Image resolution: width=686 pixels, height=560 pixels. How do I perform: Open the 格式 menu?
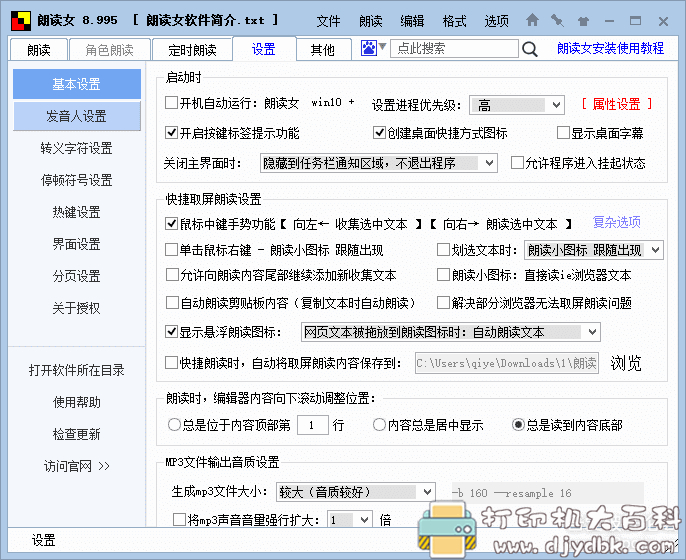[454, 21]
